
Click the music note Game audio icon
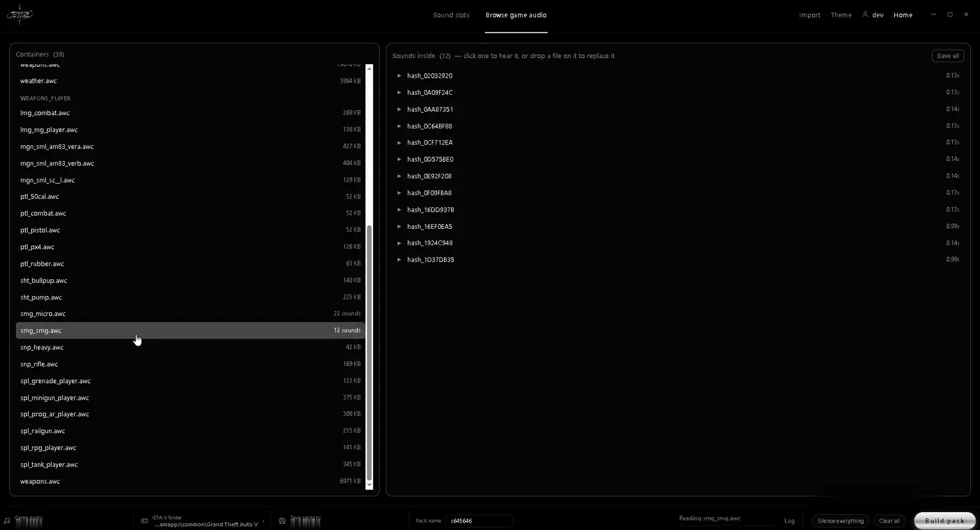point(7,521)
